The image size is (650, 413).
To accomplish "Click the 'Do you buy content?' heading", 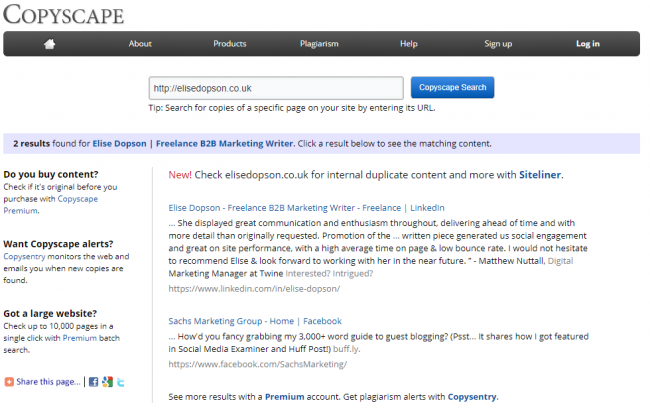I will click(x=51, y=174).
